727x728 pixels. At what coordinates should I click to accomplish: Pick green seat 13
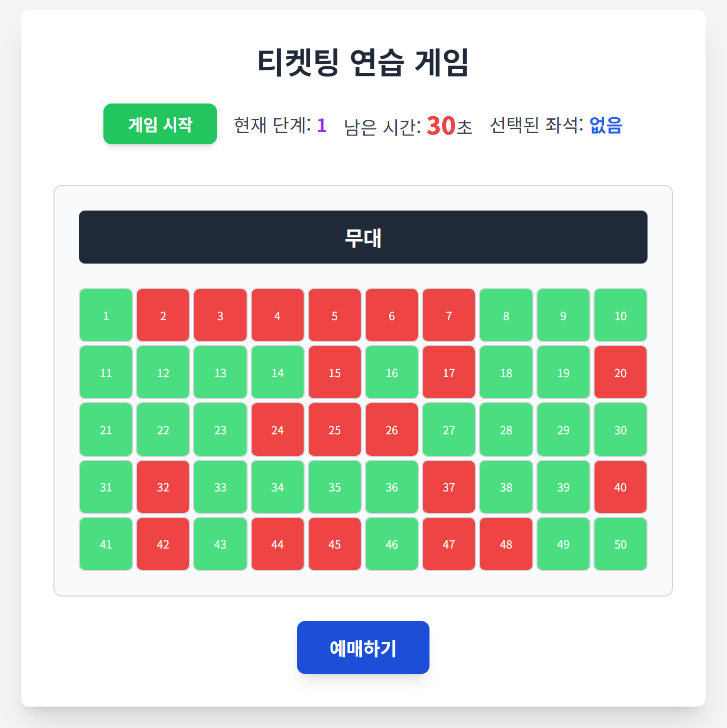(x=220, y=372)
